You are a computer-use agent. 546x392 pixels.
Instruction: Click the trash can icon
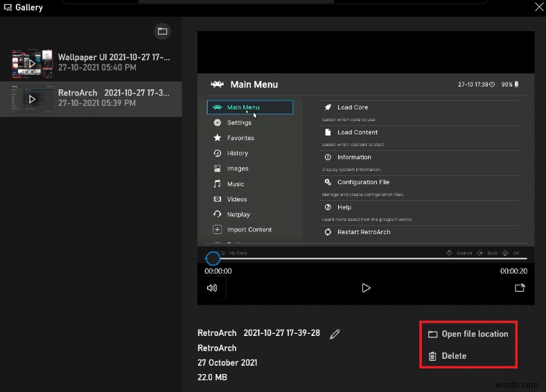click(x=432, y=356)
